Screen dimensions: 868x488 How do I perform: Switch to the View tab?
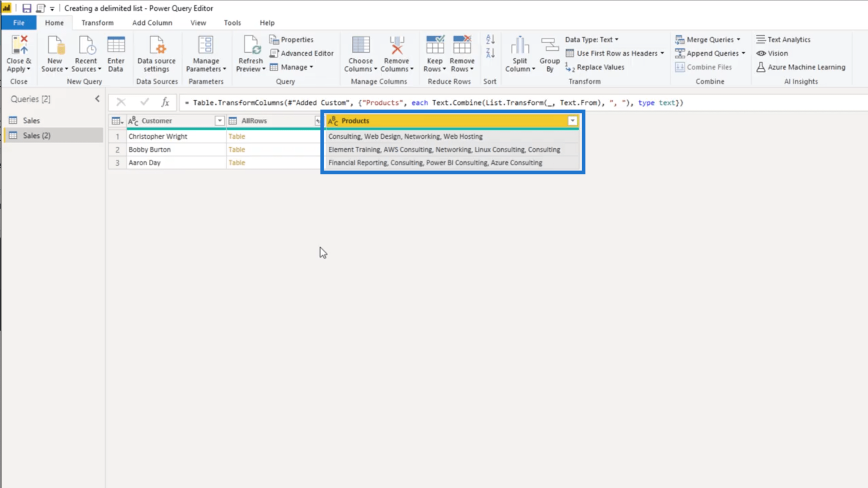pyautogui.click(x=198, y=23)
